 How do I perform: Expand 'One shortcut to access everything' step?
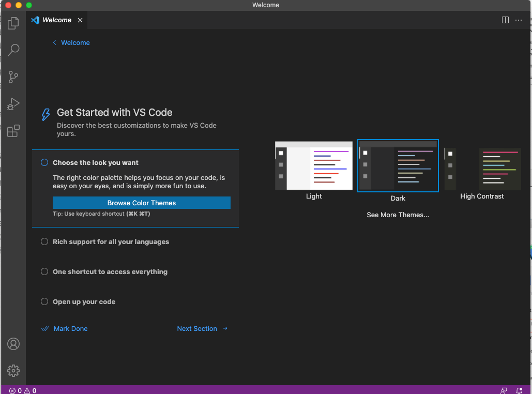110,272
